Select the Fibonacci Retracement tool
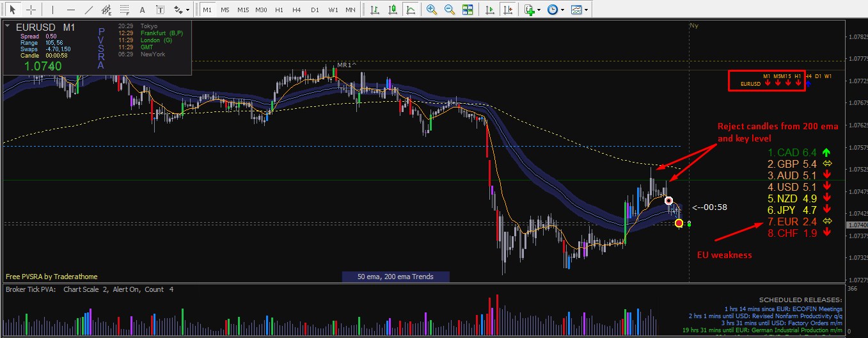The height and width of the screenshot is (338, 868). click(125, 10)
